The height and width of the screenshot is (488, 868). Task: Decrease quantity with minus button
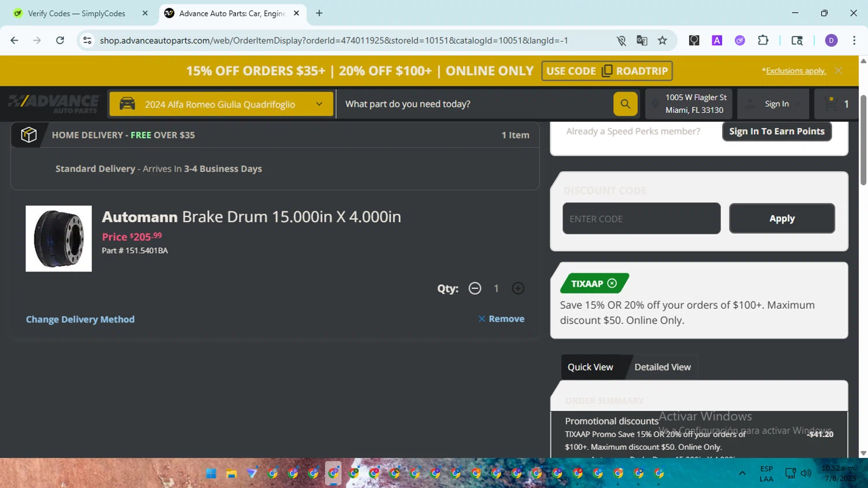pyautogui.click(x=475, y=288)
